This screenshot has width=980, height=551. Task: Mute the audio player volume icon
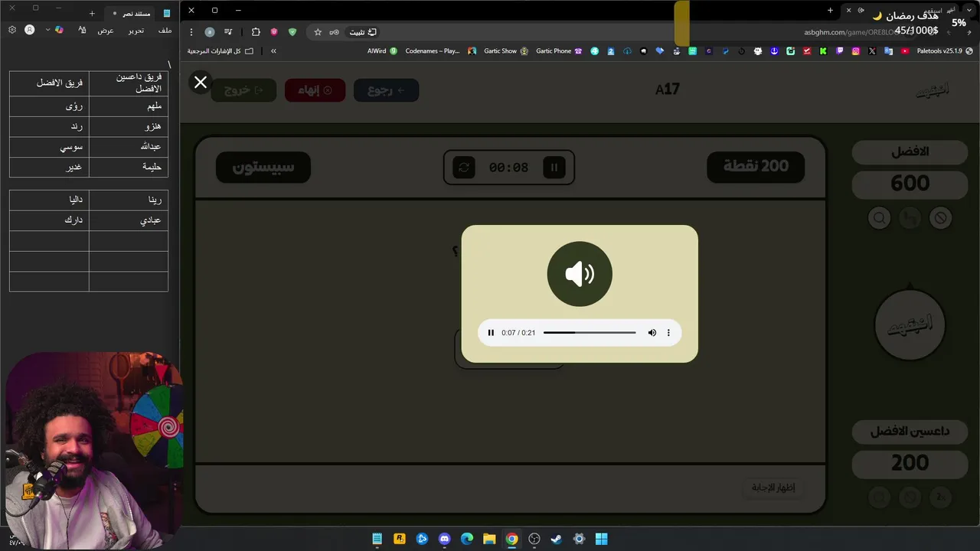pos(652,333)
